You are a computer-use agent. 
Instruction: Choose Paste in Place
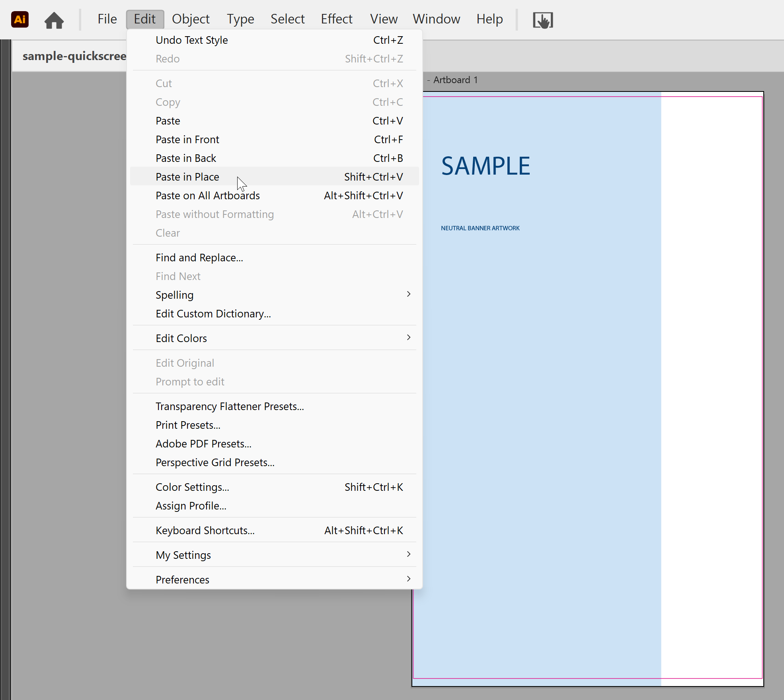click(275, 177)
